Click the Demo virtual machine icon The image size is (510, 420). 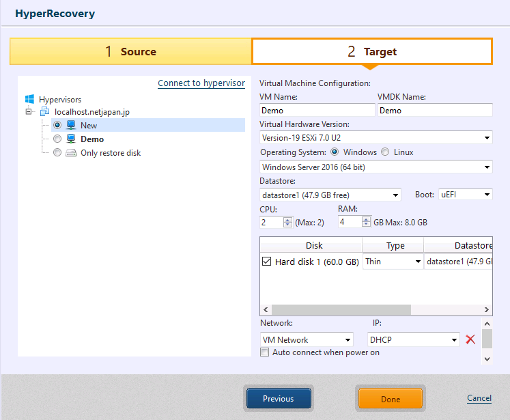71,139
